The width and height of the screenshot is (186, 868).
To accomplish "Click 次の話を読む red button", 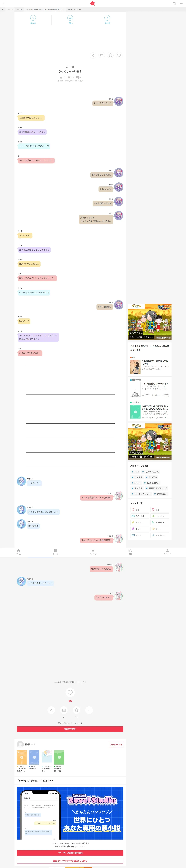I will pyautogui.click(x=70, y=729).
